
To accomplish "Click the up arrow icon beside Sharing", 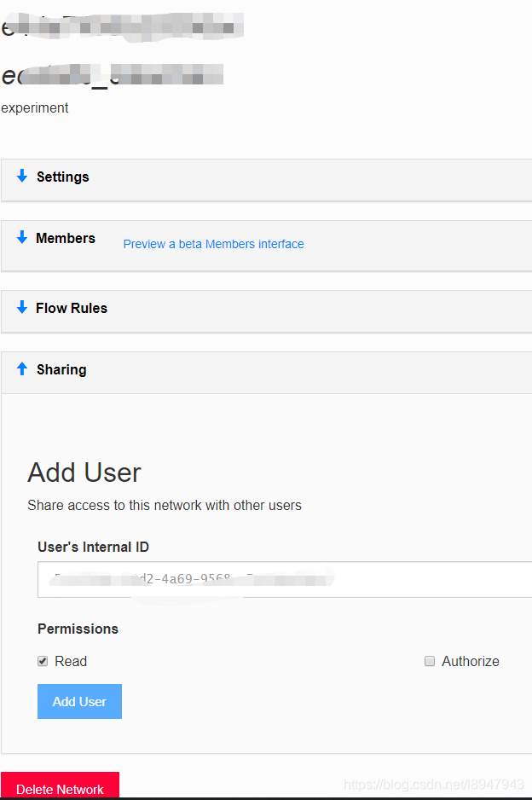I will [22, 368].
